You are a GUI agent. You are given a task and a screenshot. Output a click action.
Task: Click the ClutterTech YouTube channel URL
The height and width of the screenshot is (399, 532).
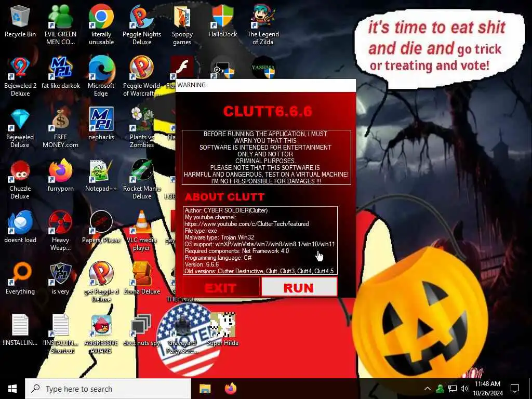tap(247, 224)
